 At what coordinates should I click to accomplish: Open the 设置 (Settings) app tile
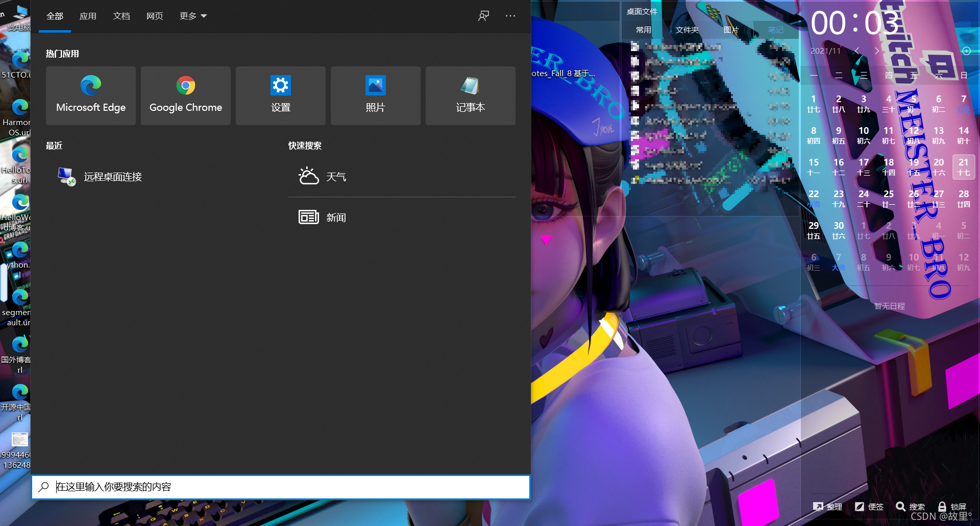pyautogui.click(x=281, y=95)
